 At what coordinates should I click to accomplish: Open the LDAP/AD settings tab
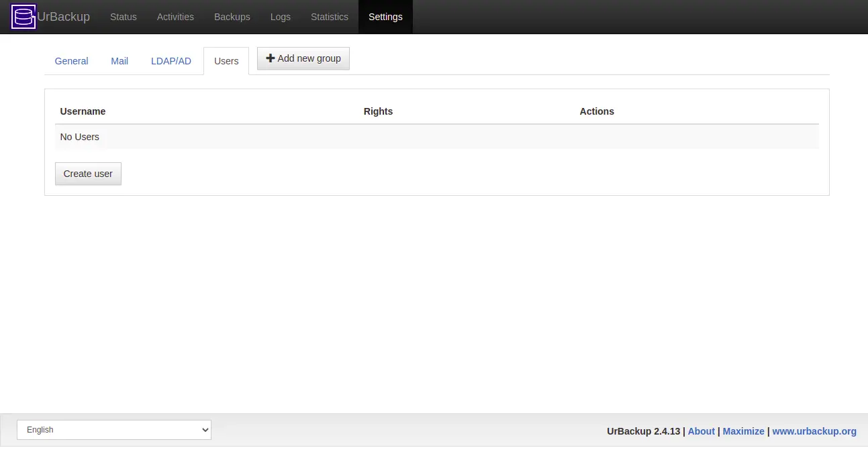(171, 61)
